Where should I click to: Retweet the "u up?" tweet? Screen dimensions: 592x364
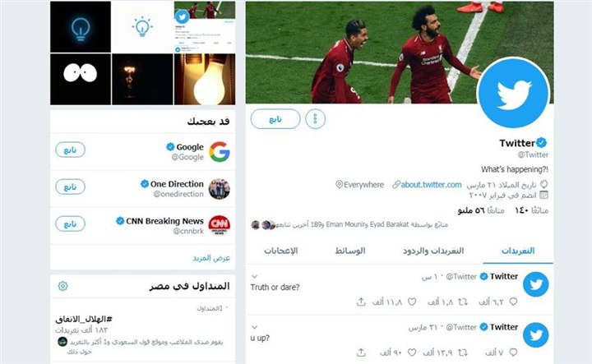(x=462, y=352)
